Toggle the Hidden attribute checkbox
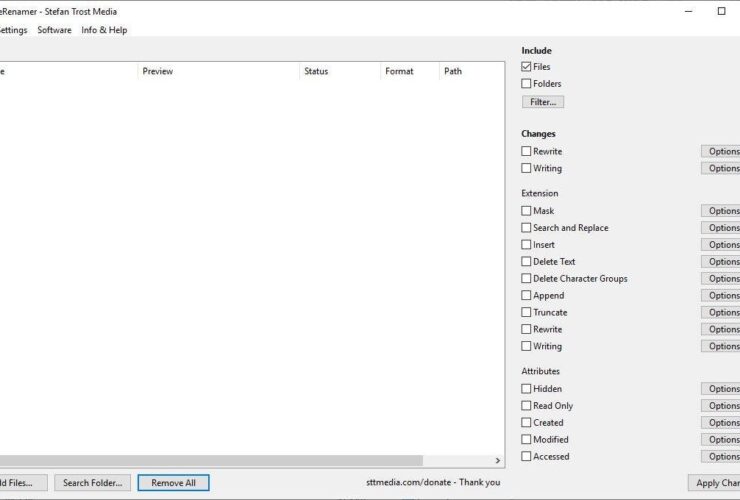The height and width of the screenshot is (500, 740). (x=526, y=389)
